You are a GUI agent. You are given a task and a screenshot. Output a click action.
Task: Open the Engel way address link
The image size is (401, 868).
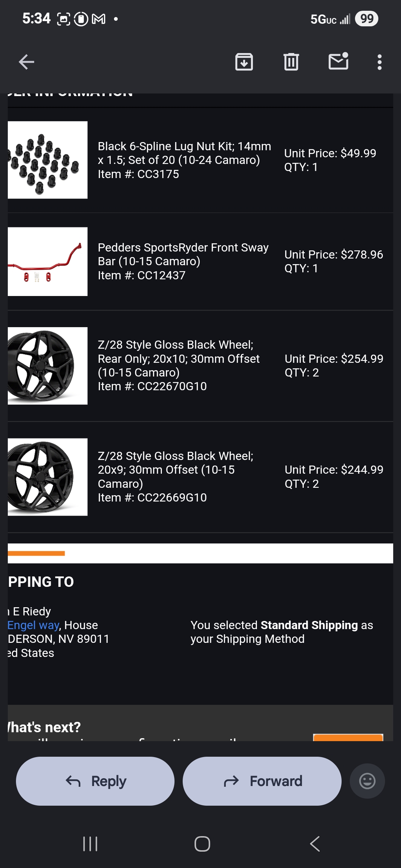(x=33, y=625)
